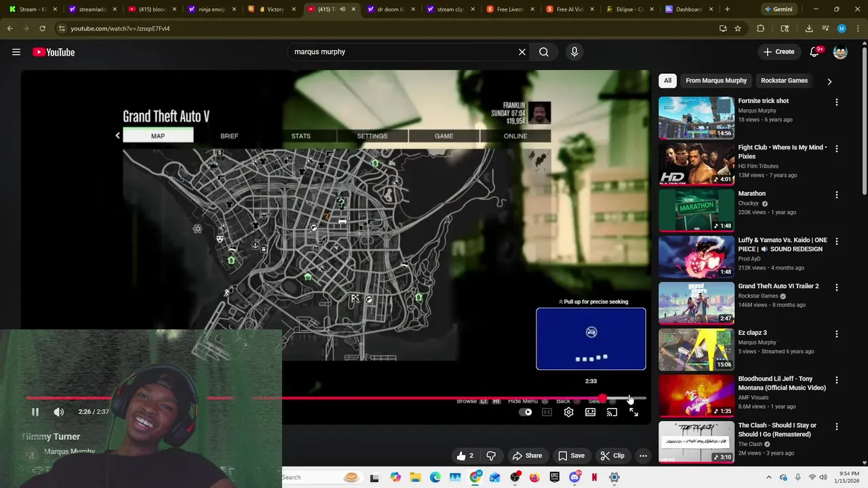Open the Fight Club Where Is My Mind title
The width and height of the screenshot is (868, 488).
783,152
